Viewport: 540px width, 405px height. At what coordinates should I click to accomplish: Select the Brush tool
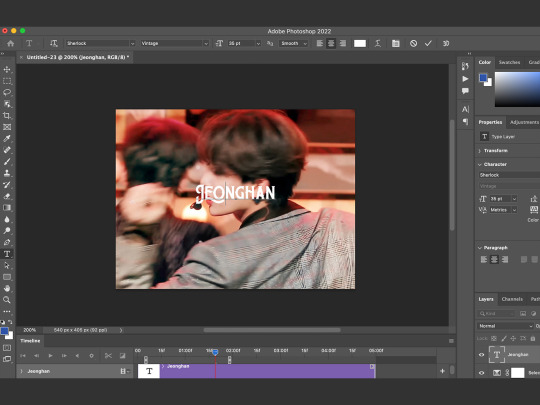[7, 162]
